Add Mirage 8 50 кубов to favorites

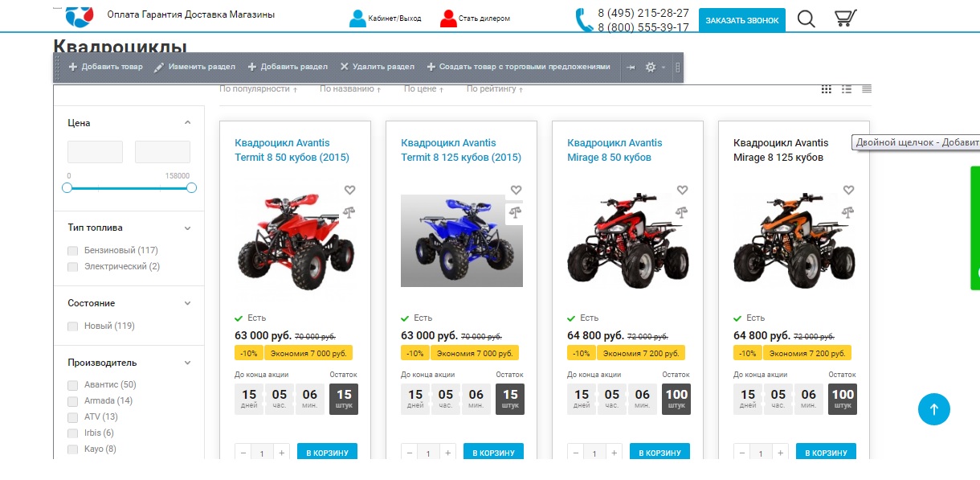(x=682, y=191)
